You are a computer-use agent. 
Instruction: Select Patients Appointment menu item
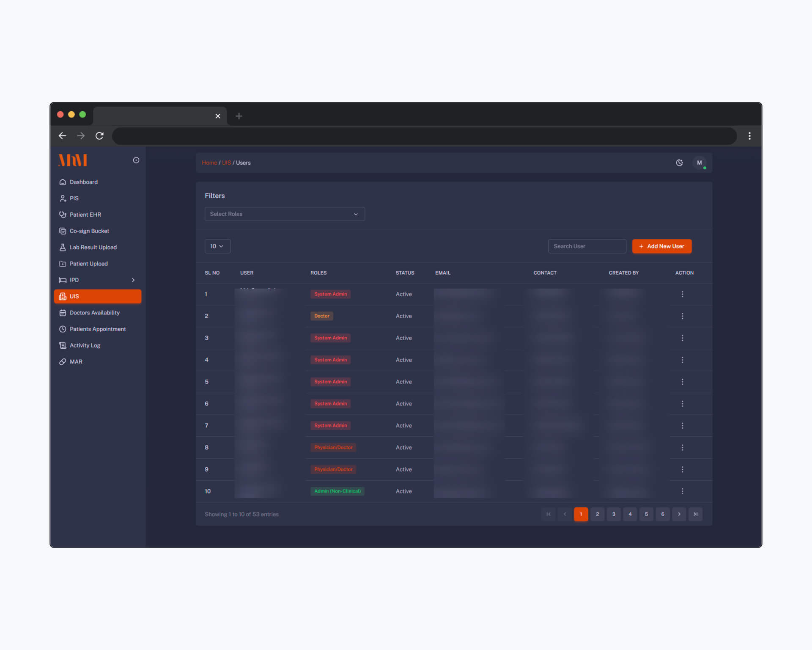click(x=97, y=329)
